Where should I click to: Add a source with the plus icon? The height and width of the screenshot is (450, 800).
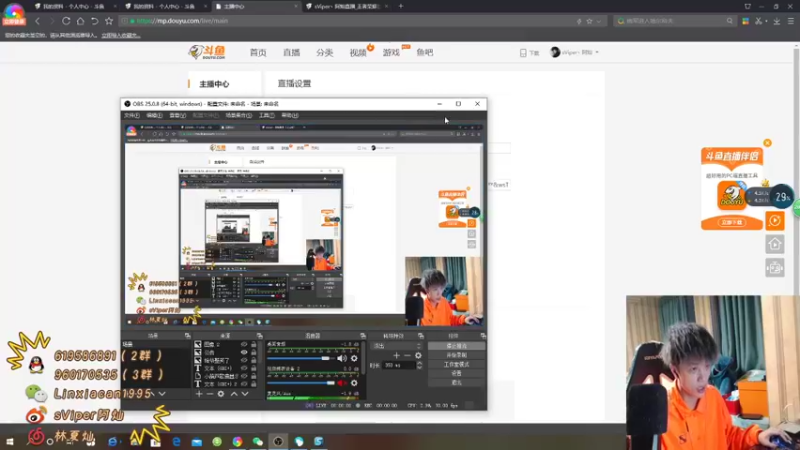click(199, 394)
